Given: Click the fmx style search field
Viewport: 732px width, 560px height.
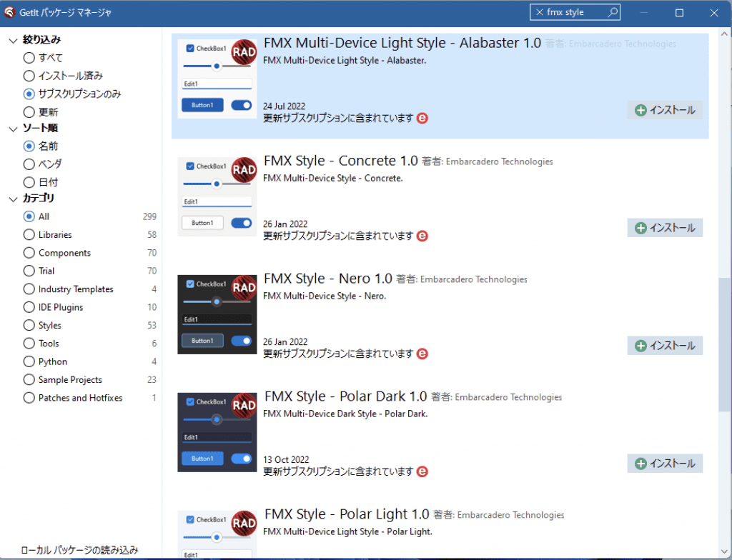Looking at the screenshot, I should (x=574, y=12).
